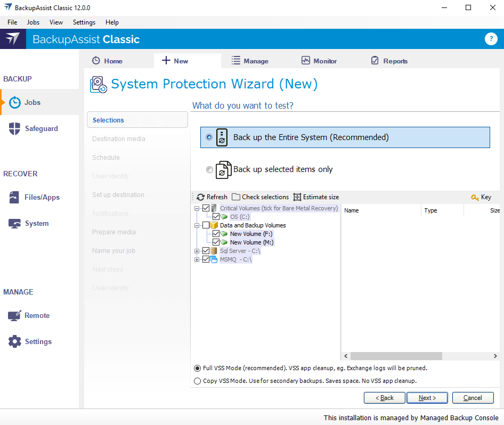Click the entire system backup tower icon
The height and width of the screenshot is (425, 504).
click(x=222, y=137)
